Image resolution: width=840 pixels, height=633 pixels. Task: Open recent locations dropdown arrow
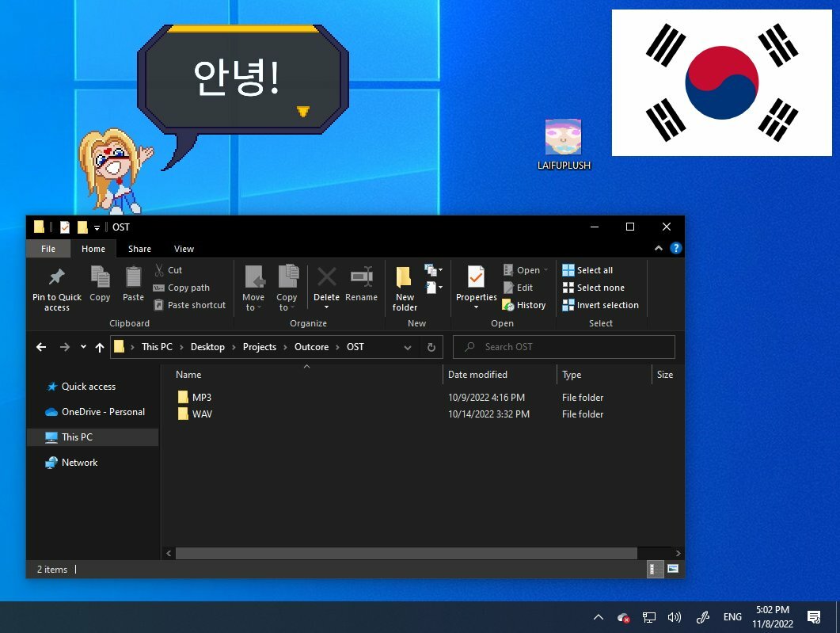83,347
